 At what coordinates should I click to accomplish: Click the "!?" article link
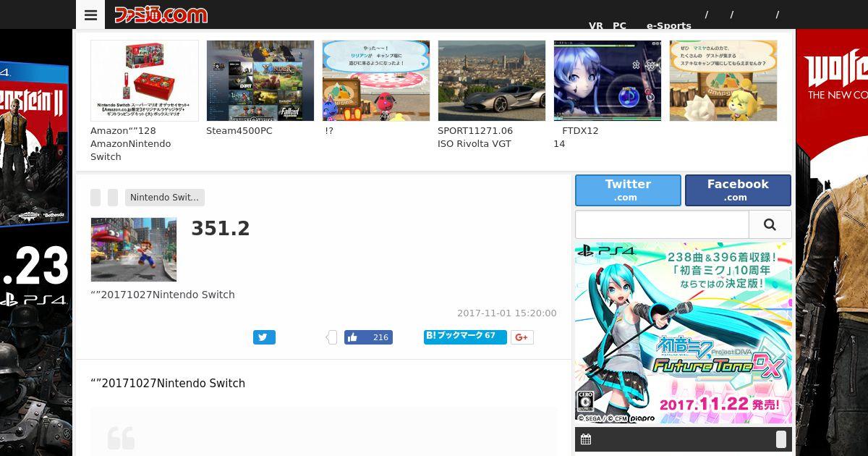pyautogui.click(x=329, y=131)
